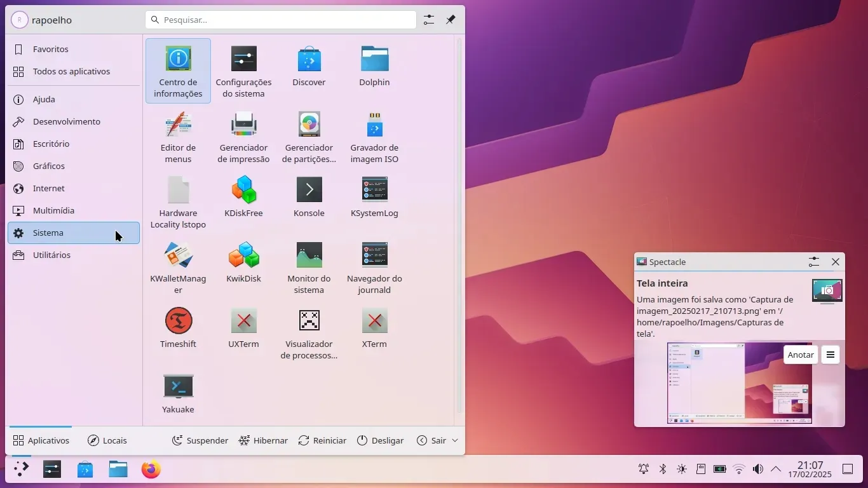Open the Spectacle notification hamburger menu
Screen dimensions: 868x488
tap(830, 355)
